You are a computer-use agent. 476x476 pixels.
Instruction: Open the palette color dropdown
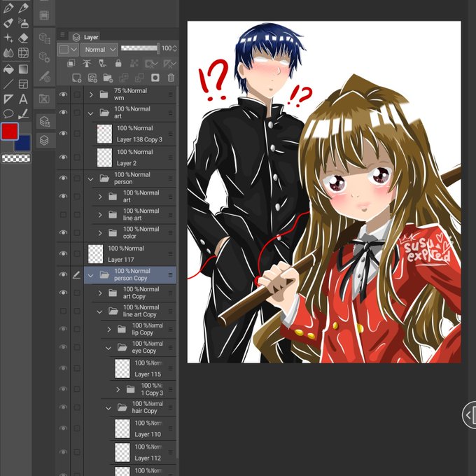click(x=68, y=50)
